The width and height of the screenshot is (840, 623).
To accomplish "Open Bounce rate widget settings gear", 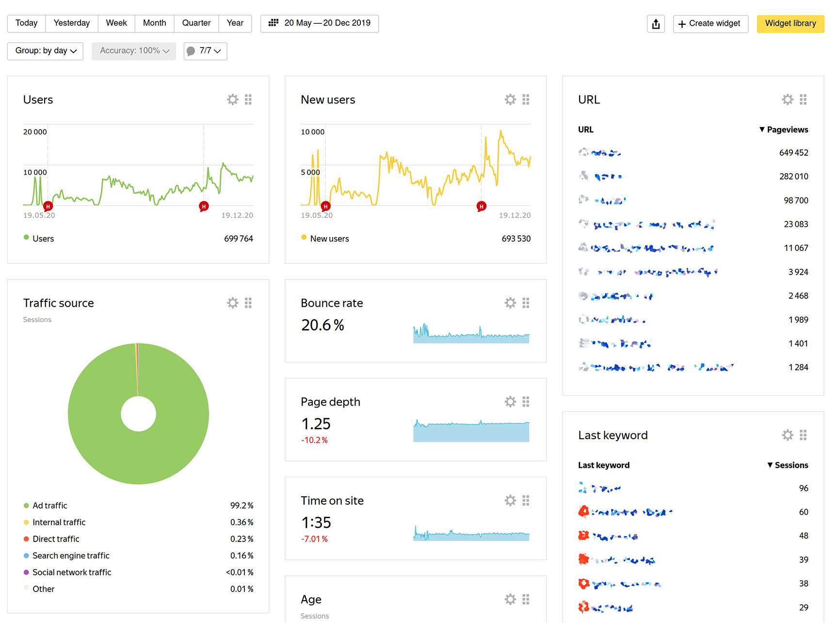I will (510, 302).
